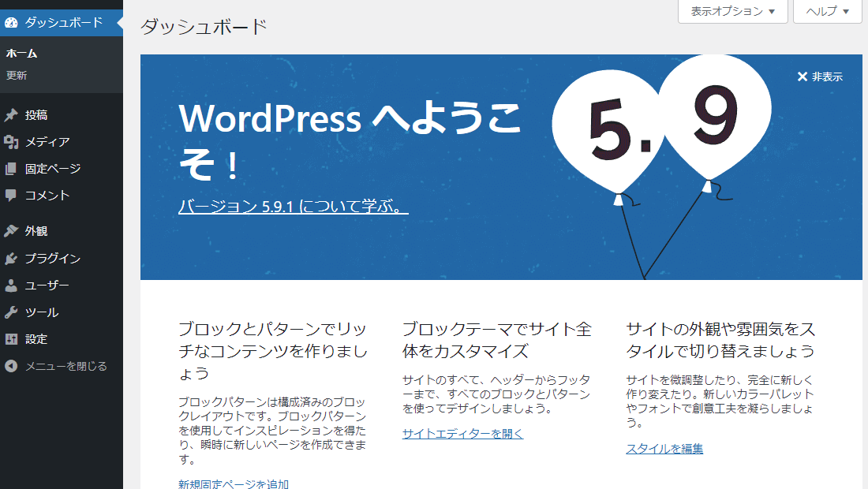Click the ダッシュボード page heading
Image resolution: width=868 pixels, height=489 pixels.
pyautogui.click(x=204, y=27)
